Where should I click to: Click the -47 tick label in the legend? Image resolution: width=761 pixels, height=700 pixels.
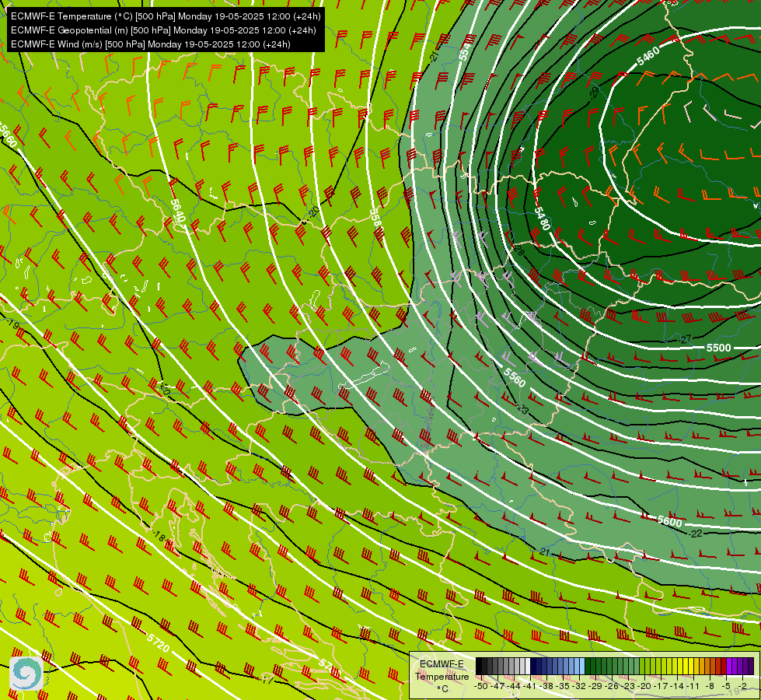(x=497, y=686)
